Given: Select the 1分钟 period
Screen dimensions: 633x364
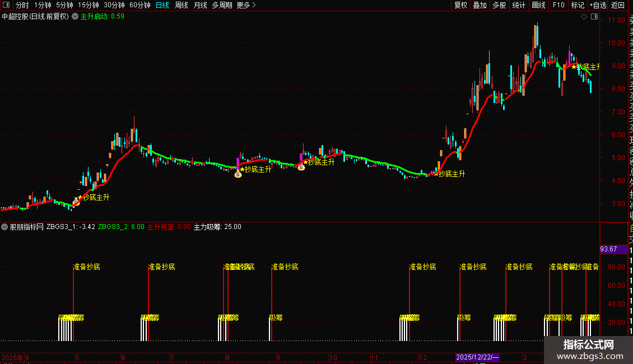Looking at the screenshot, I should [x=43, y=5].
